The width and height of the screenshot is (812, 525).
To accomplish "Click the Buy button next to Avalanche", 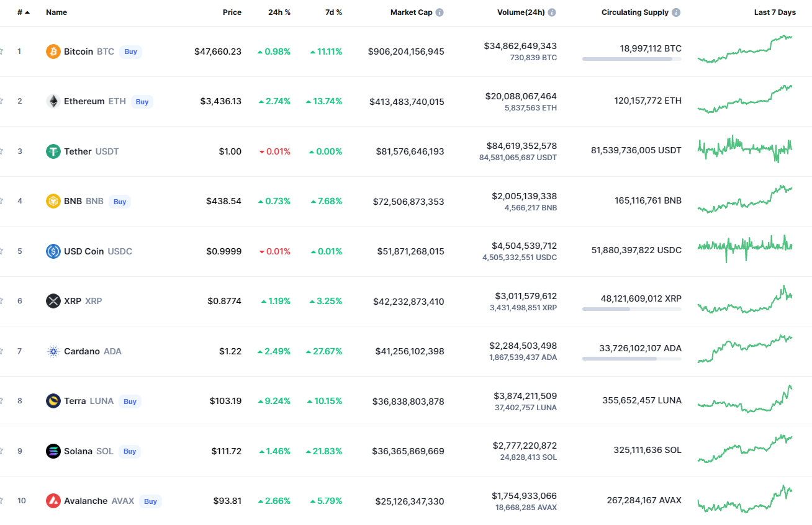I will click(x=150, y=501).
